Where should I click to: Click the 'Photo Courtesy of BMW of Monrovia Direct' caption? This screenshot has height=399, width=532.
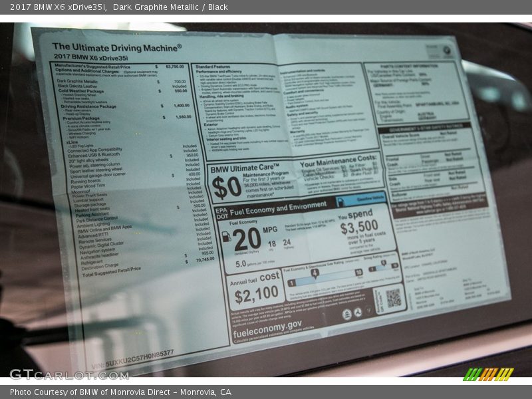[120, 392]
